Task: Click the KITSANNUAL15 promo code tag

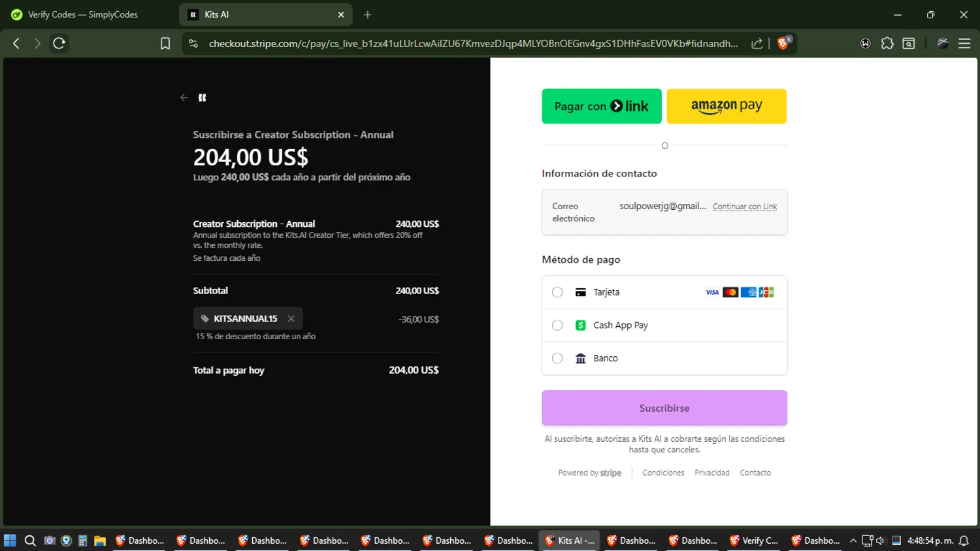Action: click(x=248, y=318)
